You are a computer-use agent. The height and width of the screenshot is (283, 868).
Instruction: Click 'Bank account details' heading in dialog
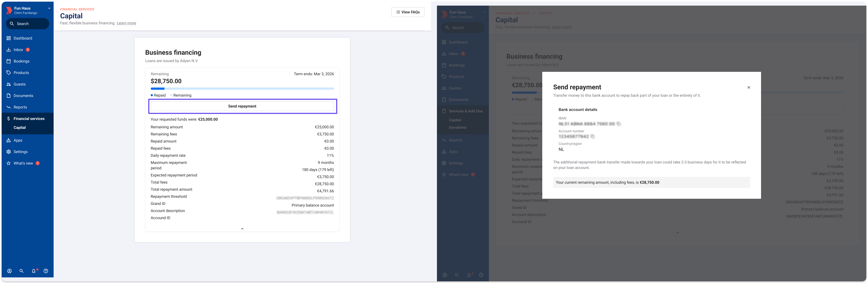tap(578, 110)
